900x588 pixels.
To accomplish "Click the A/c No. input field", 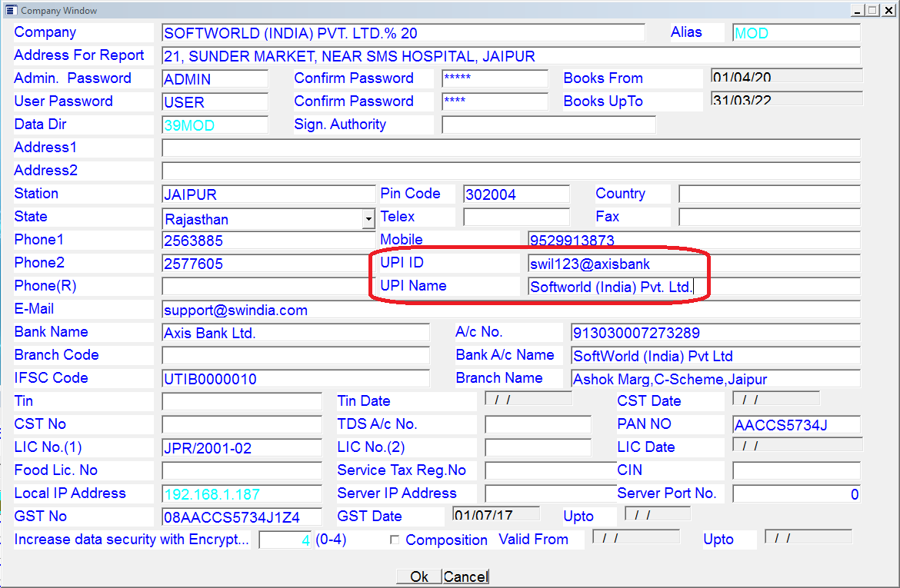I will tap(715, 332).
